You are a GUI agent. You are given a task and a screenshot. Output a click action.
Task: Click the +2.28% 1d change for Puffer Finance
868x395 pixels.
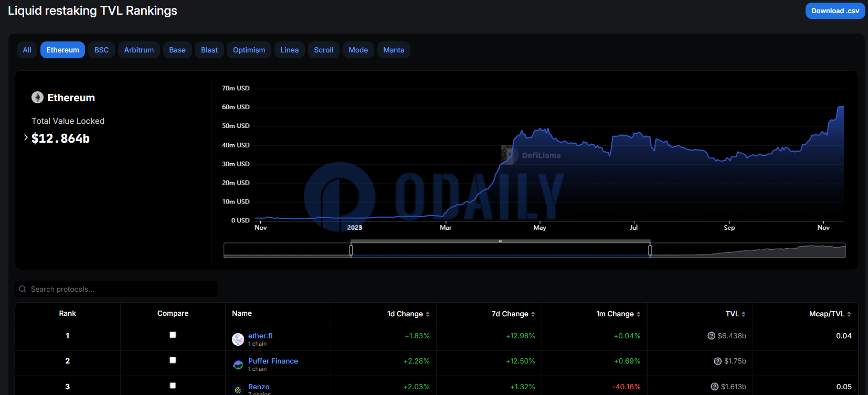pyautogui.click(x=417, y=361)
